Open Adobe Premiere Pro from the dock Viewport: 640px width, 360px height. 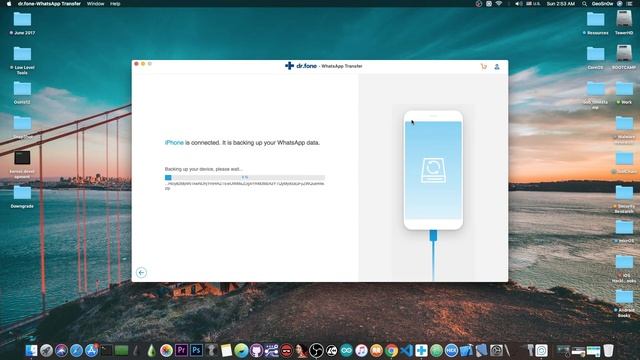click(x=181, y=350)
